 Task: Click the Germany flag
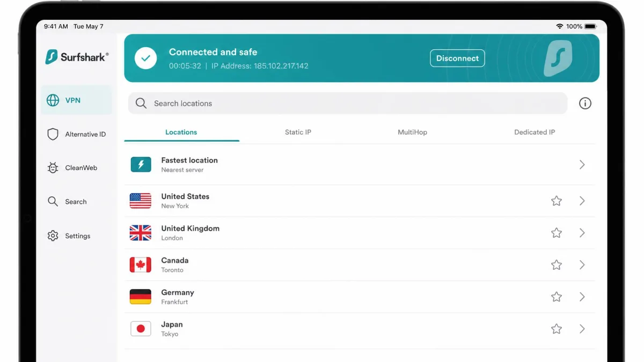tap(141, 297)
